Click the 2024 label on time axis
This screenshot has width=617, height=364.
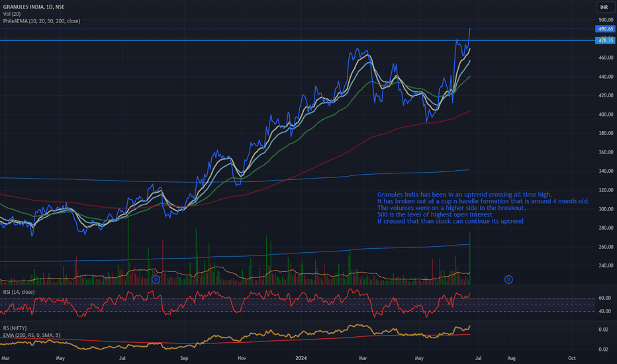(x=301, y=358)
